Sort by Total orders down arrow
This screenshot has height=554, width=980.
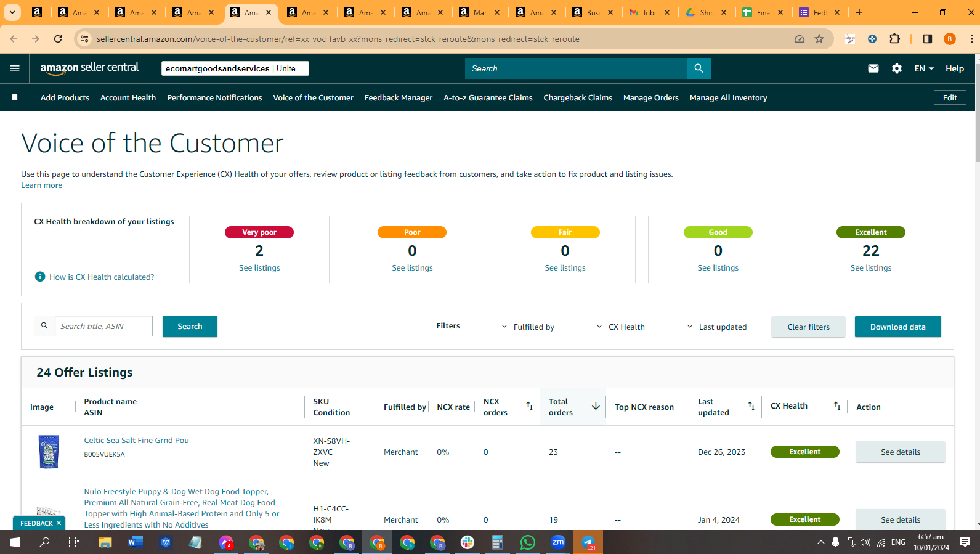coord(596,406)
